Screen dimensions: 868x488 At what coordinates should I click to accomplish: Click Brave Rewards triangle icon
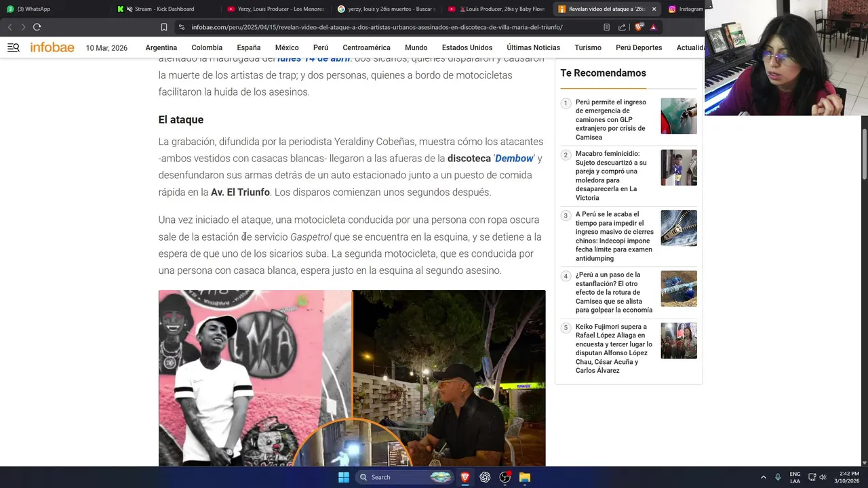(x=653, y=27)
